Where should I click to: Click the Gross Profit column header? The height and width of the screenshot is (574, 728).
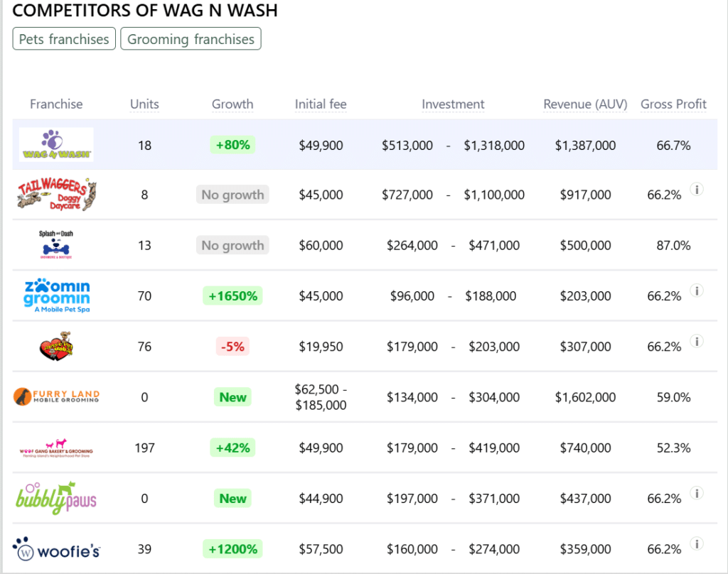674,104
